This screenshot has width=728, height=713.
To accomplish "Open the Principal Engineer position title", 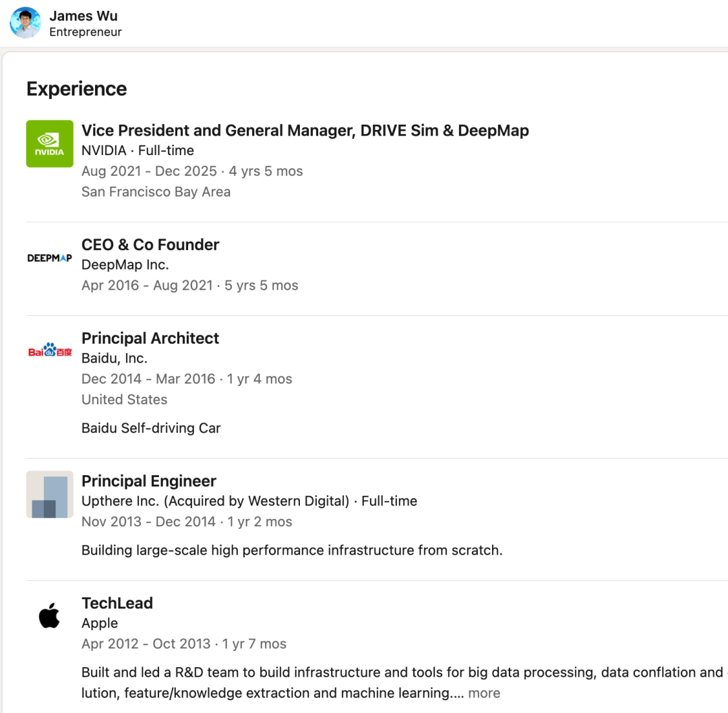I will click(149, 481).
